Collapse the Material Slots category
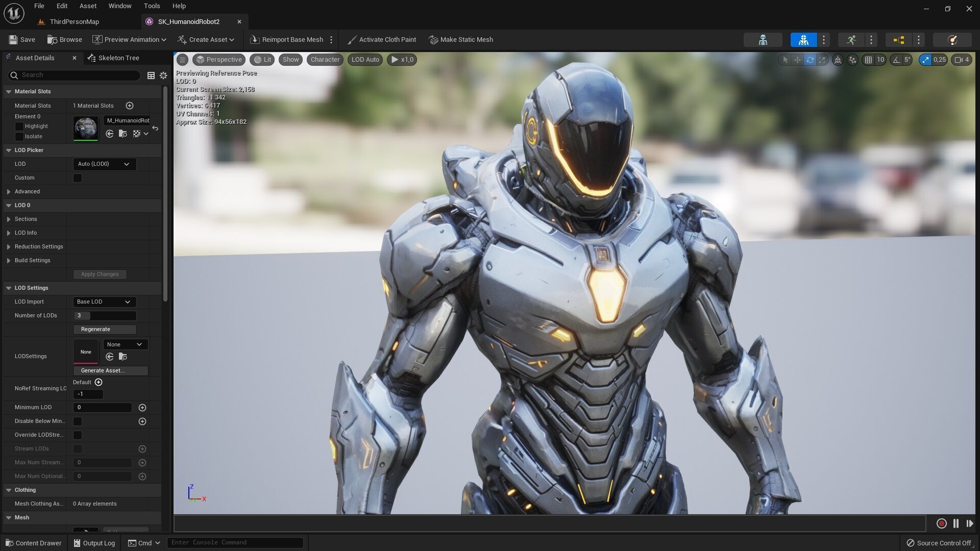This screenshot has height=551, width=980. pyautogui.click(x=9, y=91)
